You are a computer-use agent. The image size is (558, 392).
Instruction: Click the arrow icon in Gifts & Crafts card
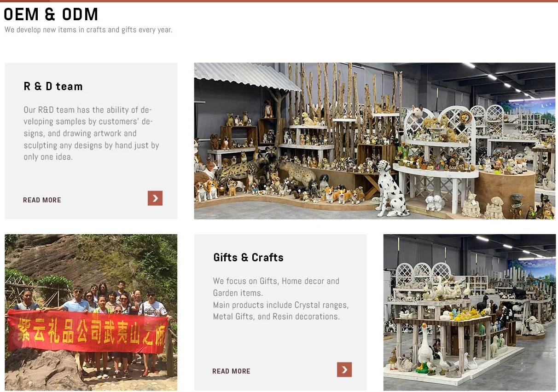[x=344, y=369]
